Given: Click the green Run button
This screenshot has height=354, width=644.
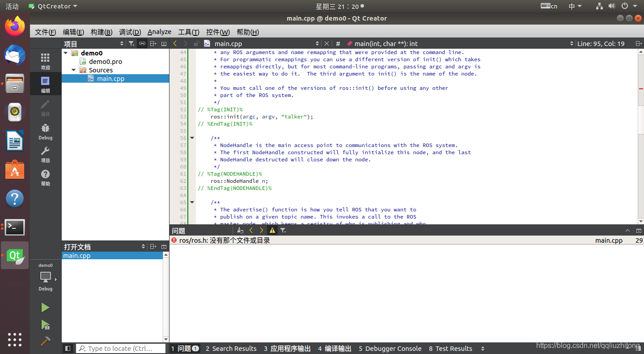Looking at the screenshot, I should point(45,308).
